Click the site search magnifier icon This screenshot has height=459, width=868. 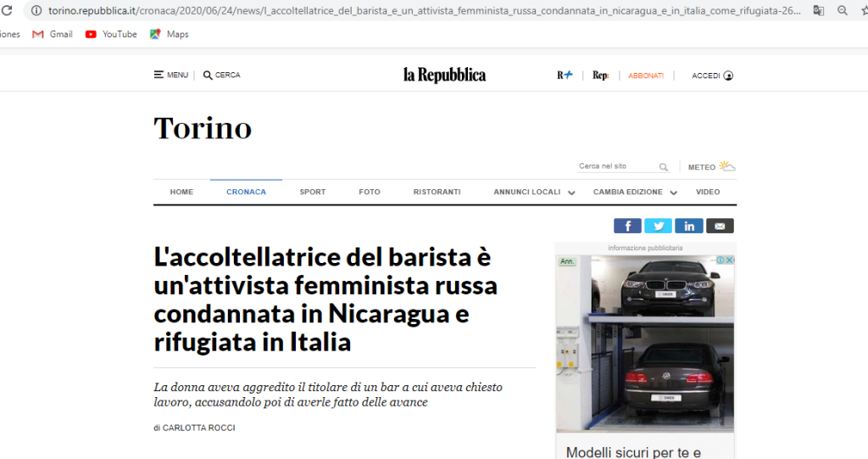click(664, 167)
